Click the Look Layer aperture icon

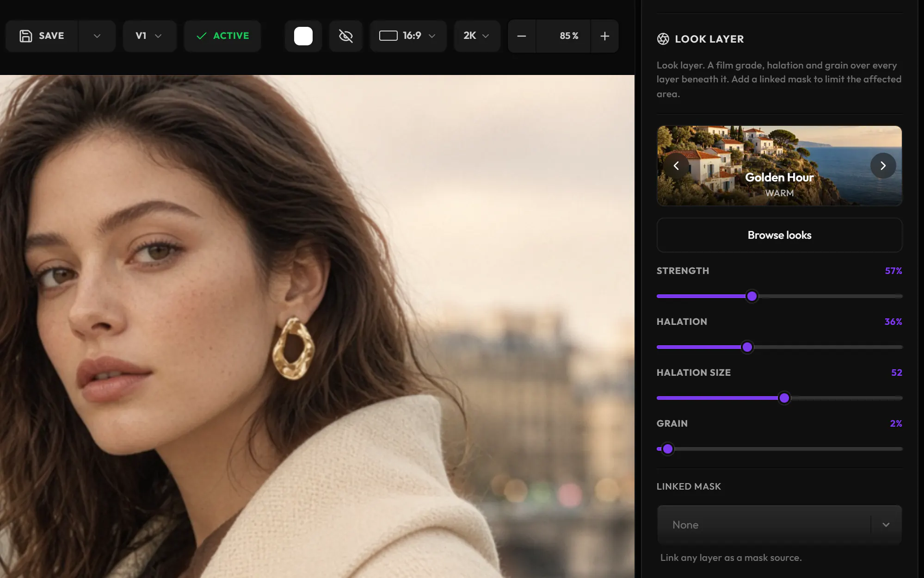point(663,39)
